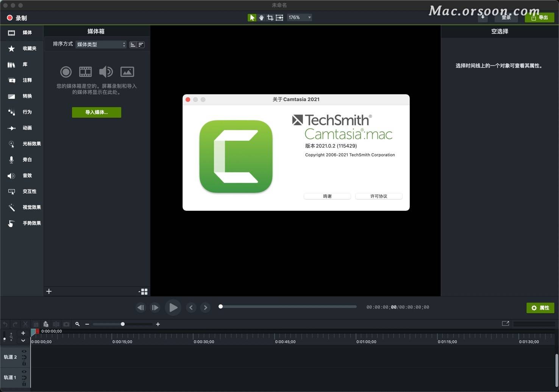Toggle the green 属性 (Properties) panel button
The height and width of the screenshot is (392, 559).
point(540,308)
